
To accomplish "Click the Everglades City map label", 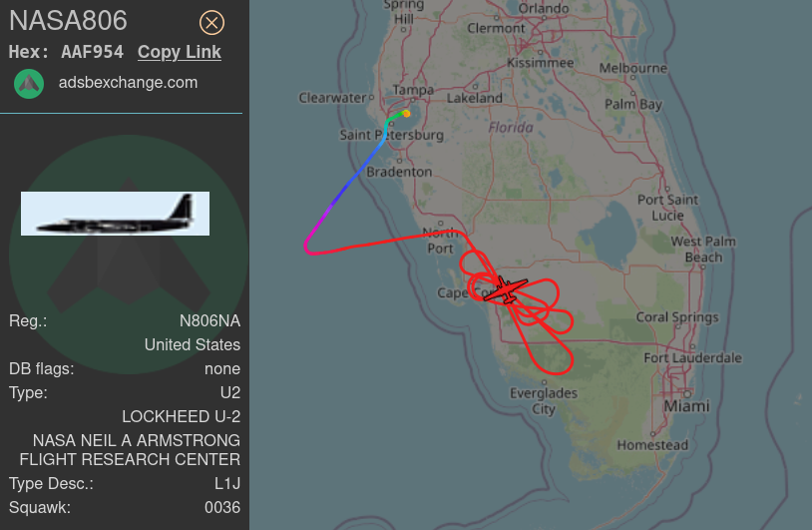I will tap(544, 401).
